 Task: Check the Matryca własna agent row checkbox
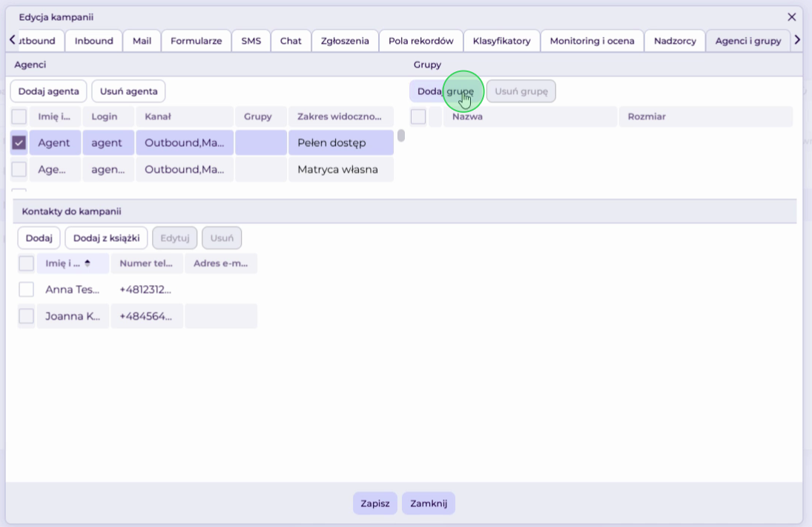click(x=19, y=169)
